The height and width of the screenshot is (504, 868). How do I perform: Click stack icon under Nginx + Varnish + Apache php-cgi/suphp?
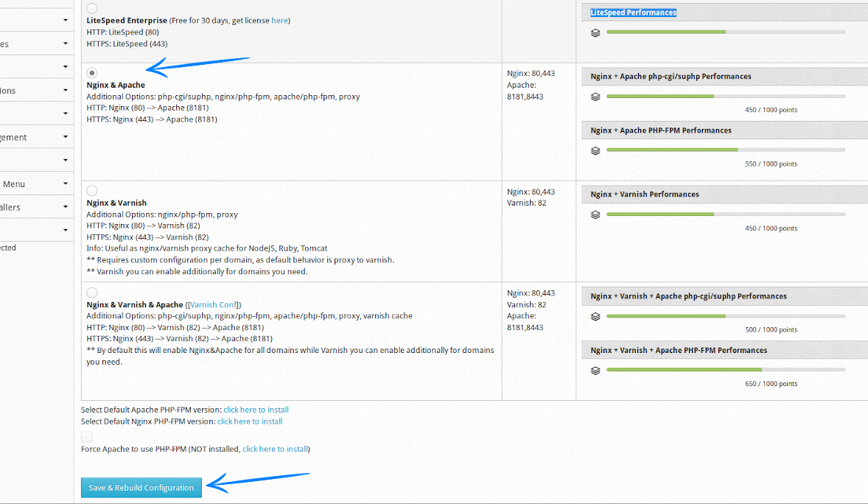pyautogui.click(x=595, y=316)
